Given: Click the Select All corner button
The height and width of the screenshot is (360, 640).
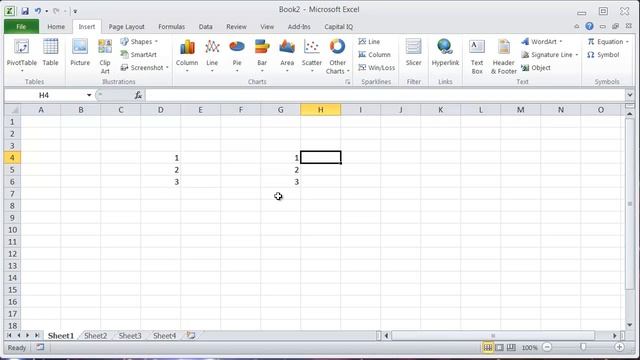Looking at the screenshot, I should pos(12,110).
